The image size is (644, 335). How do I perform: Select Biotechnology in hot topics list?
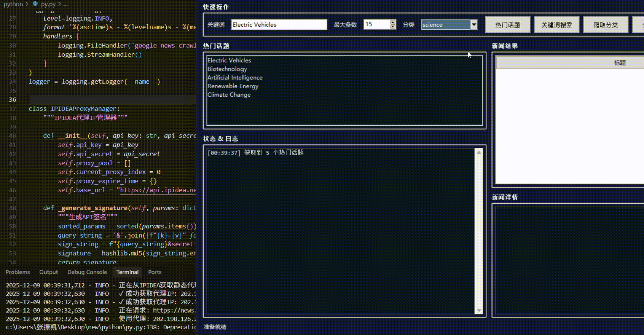click(x=227, y=69)
